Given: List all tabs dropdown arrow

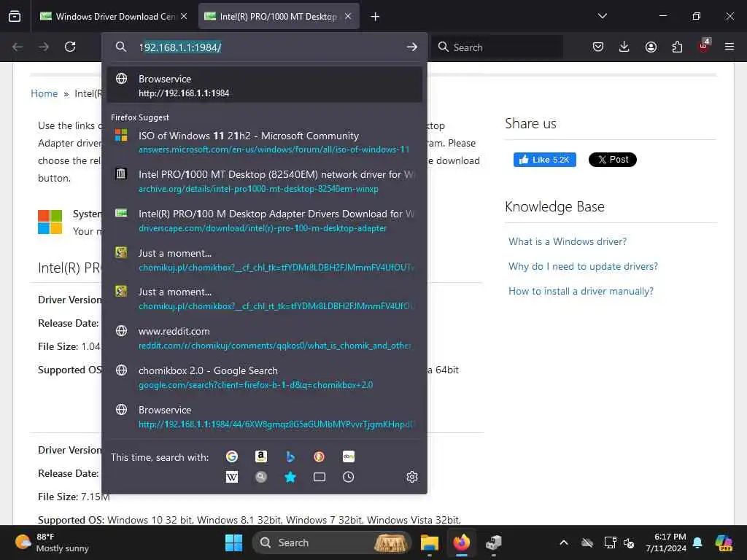Looking at the screenshot, I should (x=602, y=16).
